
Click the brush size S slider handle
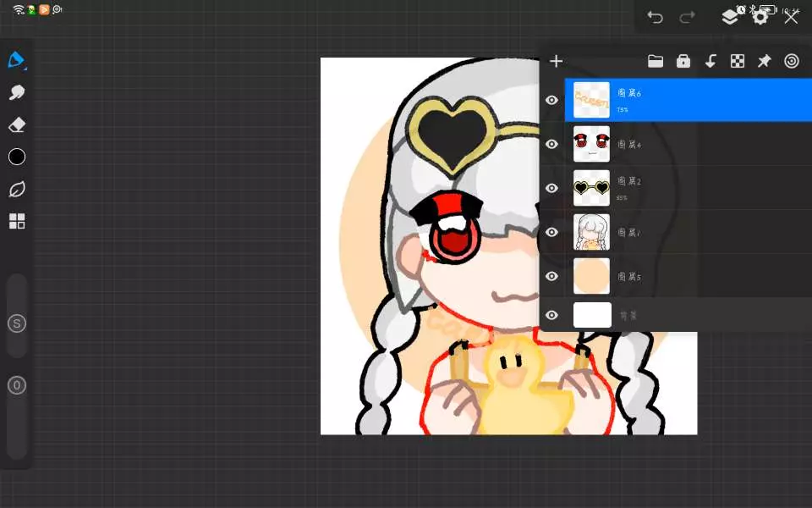[17, 323]
